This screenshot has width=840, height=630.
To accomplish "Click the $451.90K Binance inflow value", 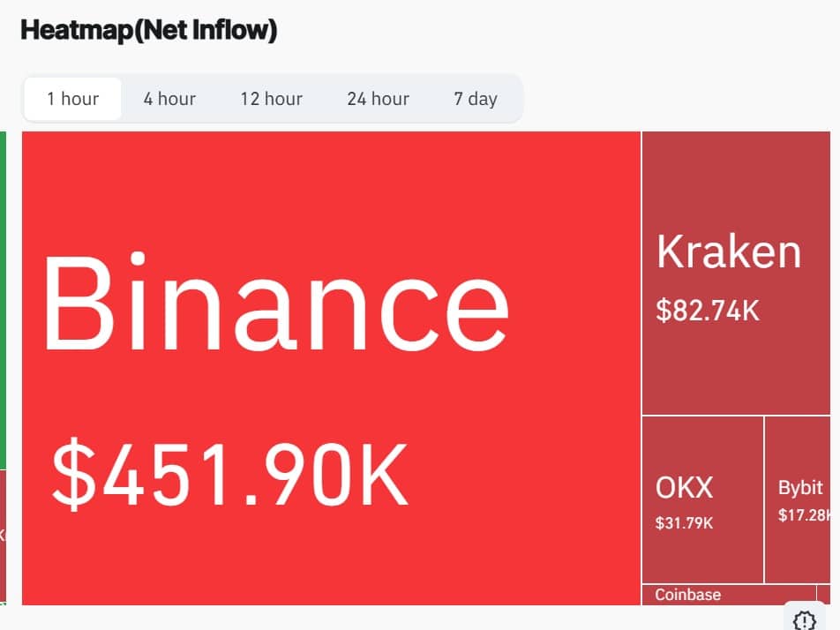I will pyautogui.click(x=230, y=473).
